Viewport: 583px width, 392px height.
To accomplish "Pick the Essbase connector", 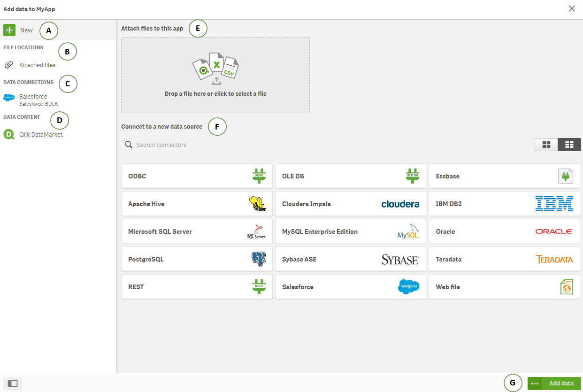I will 504,176.
